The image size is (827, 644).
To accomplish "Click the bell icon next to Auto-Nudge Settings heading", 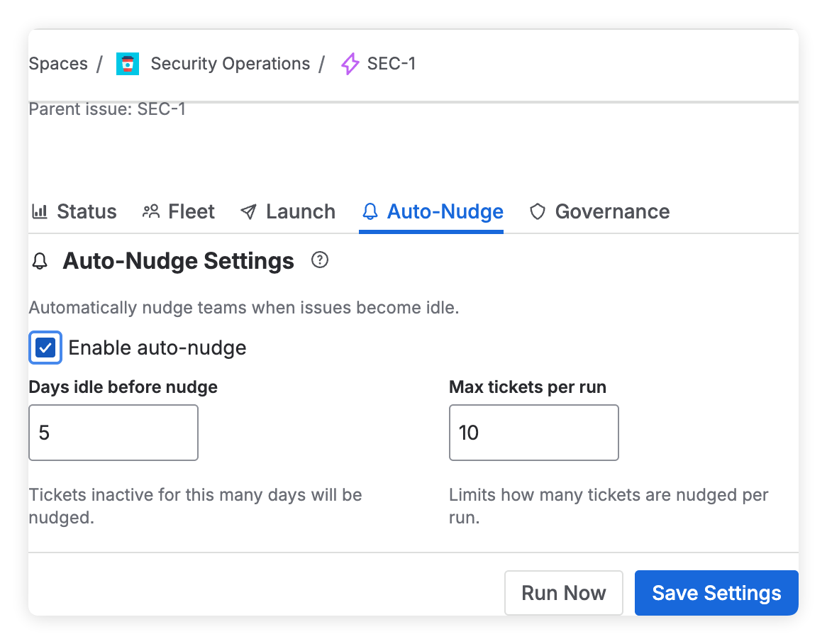I will coord(40,261).
